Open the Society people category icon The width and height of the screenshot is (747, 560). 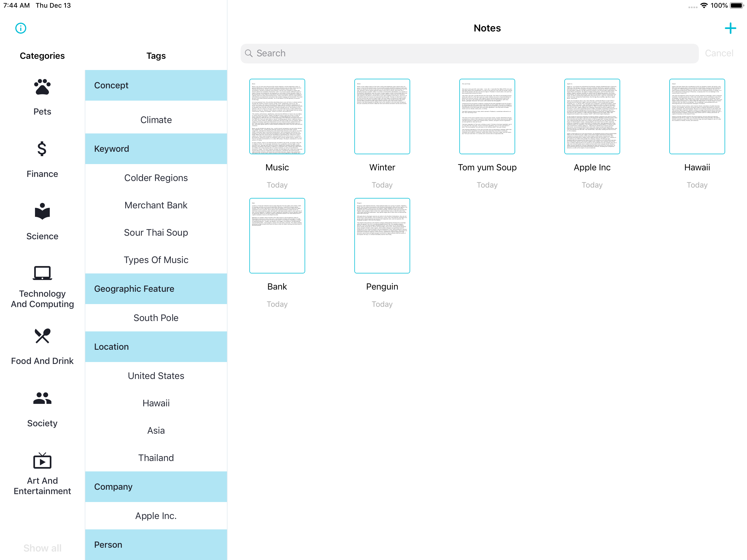pos(42,398)
